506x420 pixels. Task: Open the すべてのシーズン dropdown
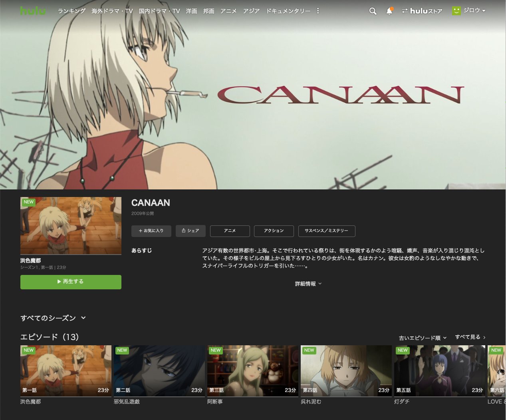[53, 318]
